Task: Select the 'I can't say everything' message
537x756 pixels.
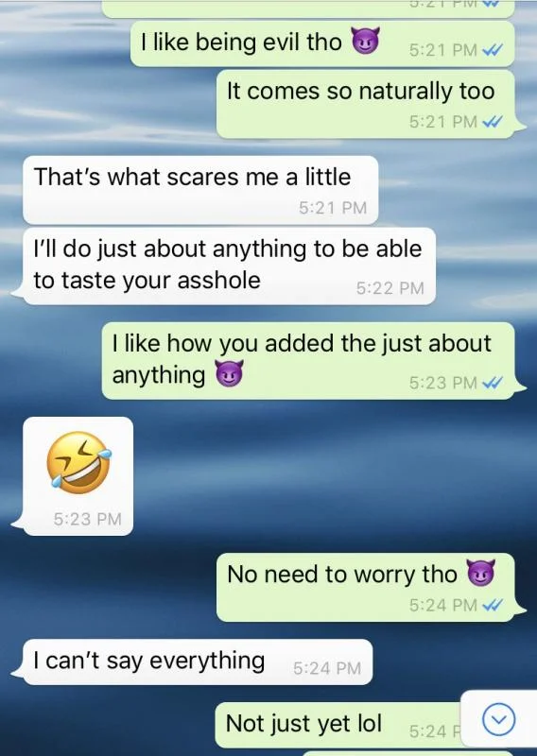Action: [x=198, y=662]
